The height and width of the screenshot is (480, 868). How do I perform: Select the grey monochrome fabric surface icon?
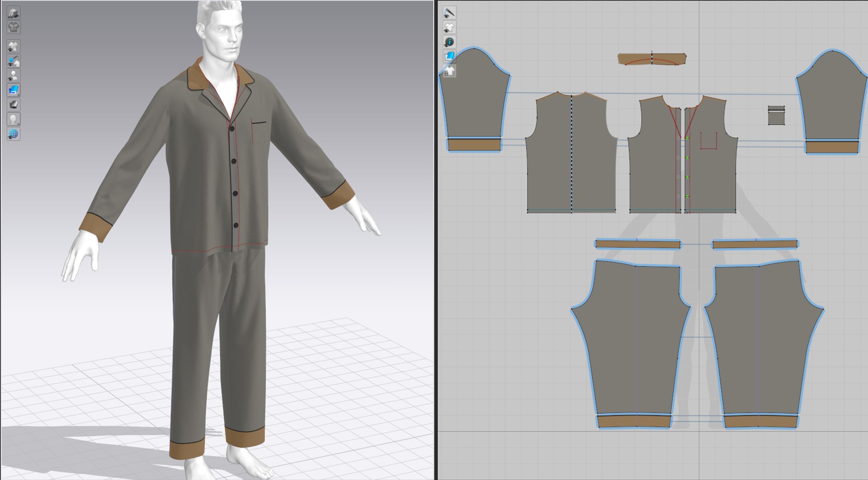[x=14, y=105]
